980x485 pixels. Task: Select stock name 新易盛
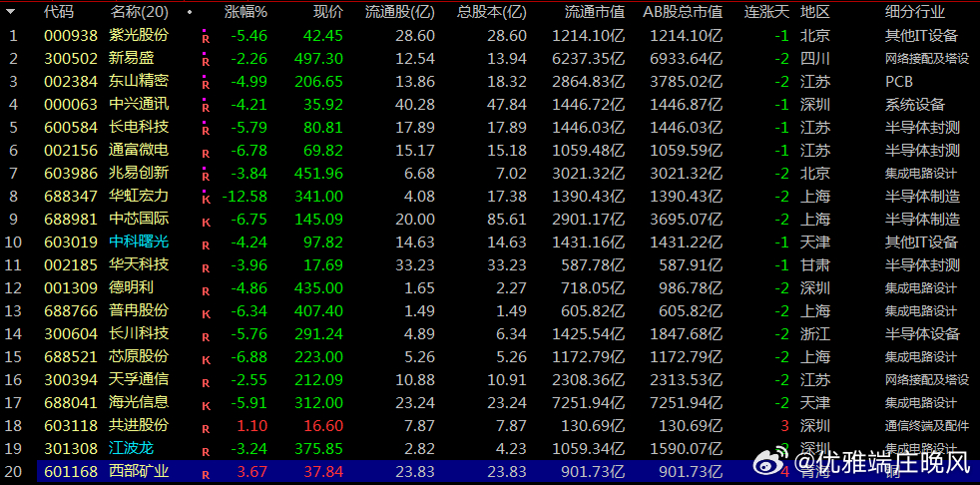[x=132, y=58]
